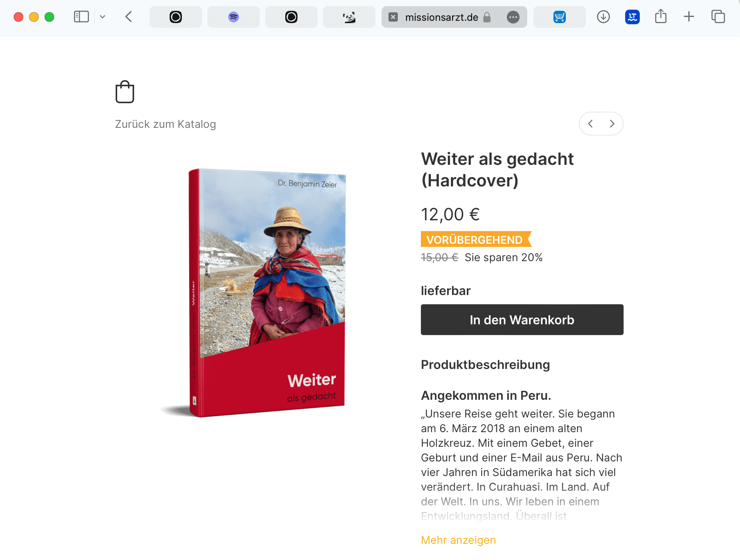Image resolution: width=740 pixels, height=560 pixels.
Task: Go to the next product
Action: pos(612,124)
